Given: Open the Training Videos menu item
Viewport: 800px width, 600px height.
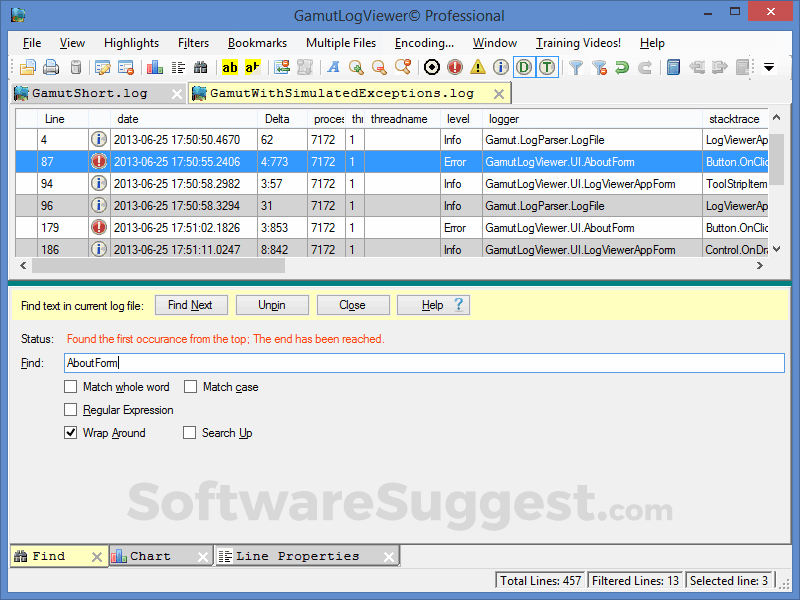Looking at the screenshot, I should point(578,43).
